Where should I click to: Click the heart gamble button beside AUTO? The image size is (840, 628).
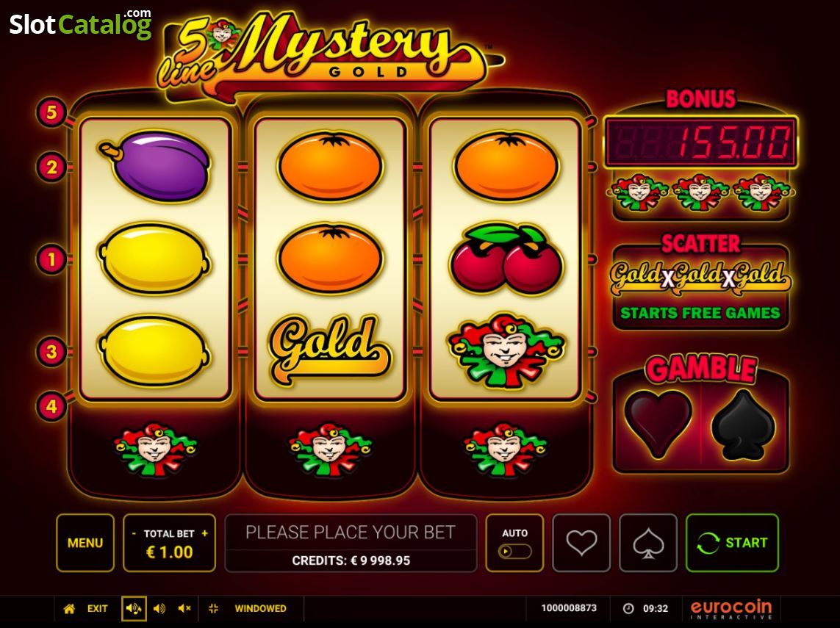(x=581, y=543)
